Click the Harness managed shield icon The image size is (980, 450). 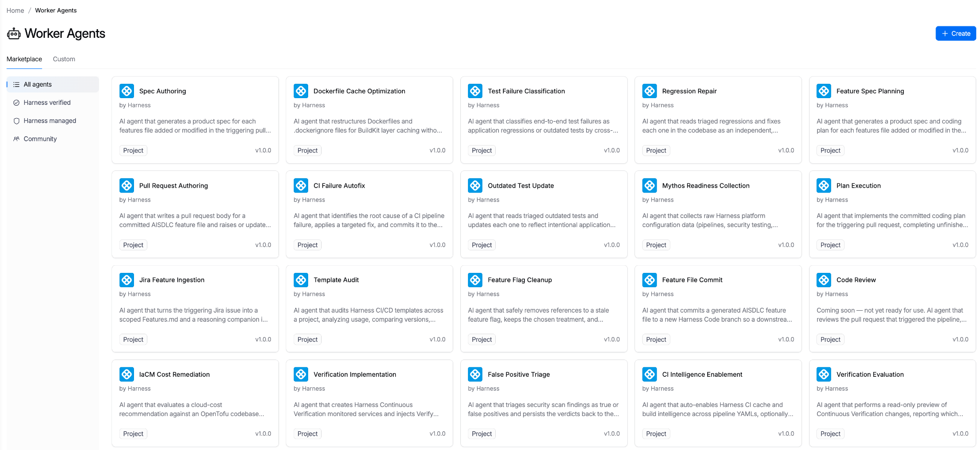click(x=16, y=121)
